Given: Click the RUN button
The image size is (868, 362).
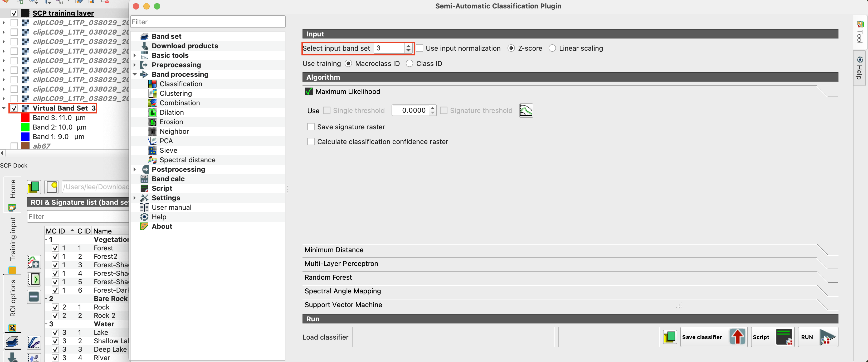Looking at the screenshot, I should pyautogui.click(x=818, y=337).
